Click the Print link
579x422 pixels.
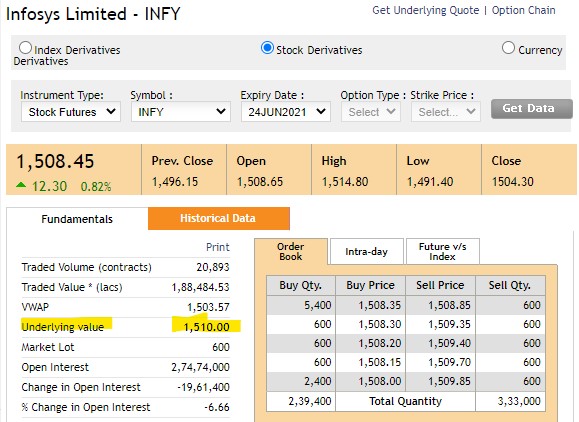click(217, 247)
